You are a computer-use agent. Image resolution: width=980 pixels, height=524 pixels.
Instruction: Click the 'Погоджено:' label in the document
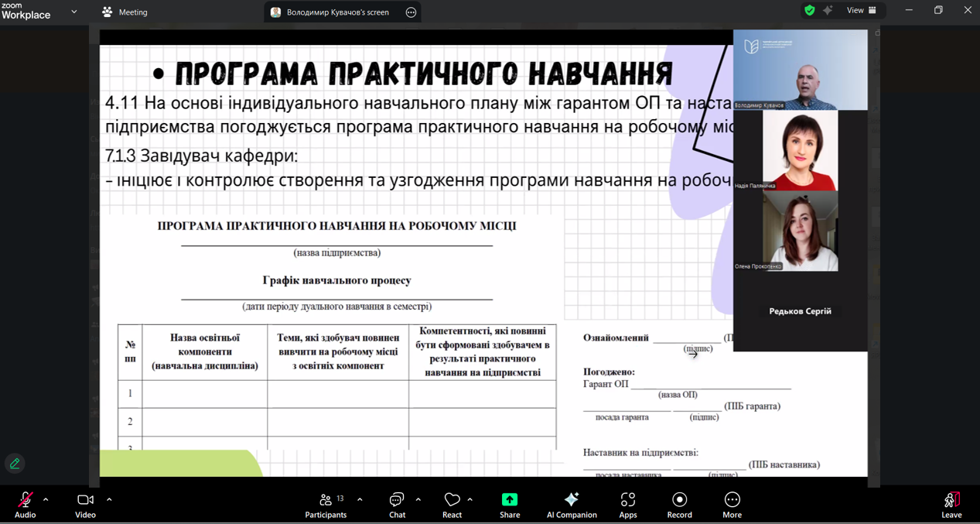point(609,372)
